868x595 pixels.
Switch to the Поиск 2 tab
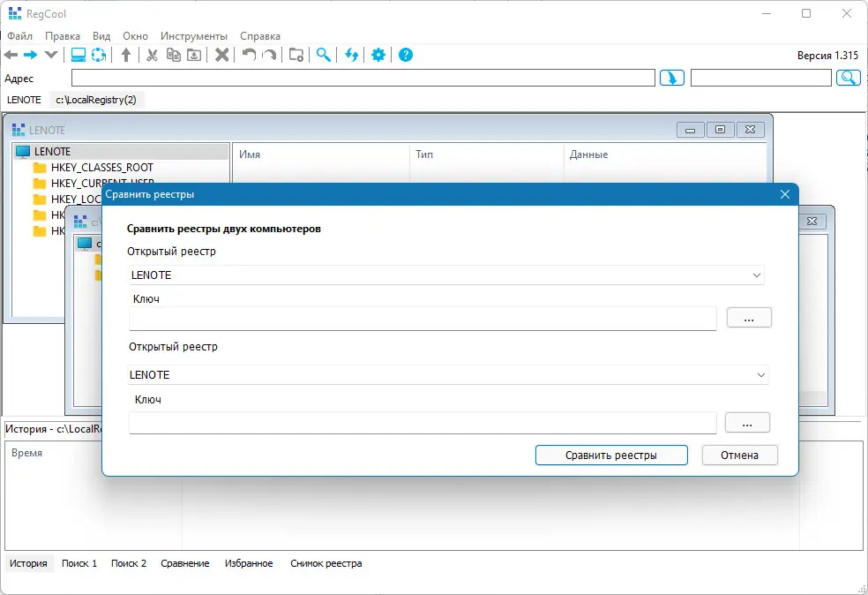pos(129,563)
